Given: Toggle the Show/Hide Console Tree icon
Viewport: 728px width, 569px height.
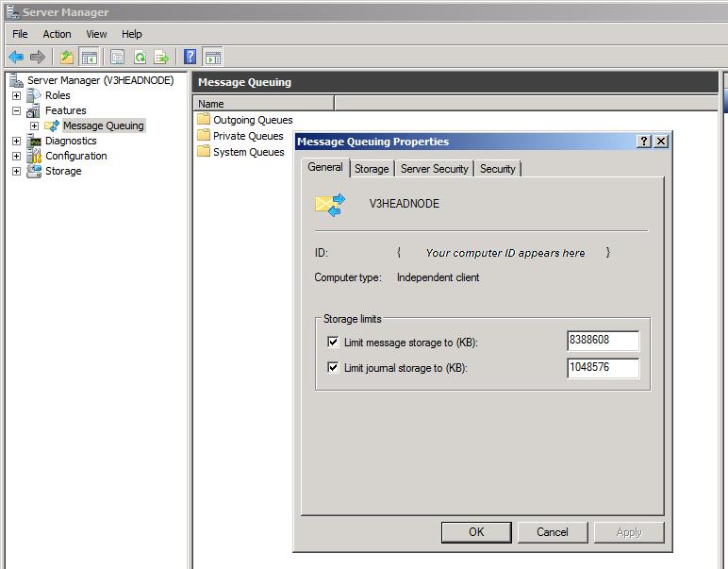Looking at the screenshot, I should pos(89,58).
